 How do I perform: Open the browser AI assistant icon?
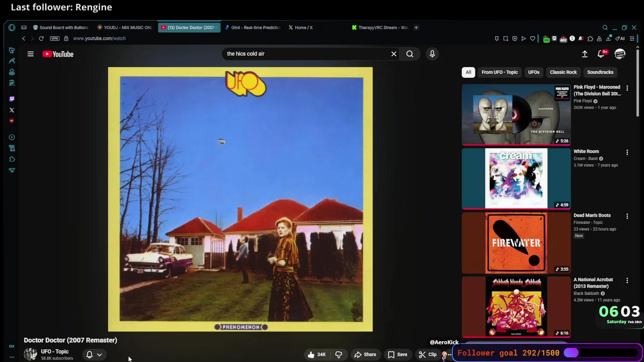620,38
